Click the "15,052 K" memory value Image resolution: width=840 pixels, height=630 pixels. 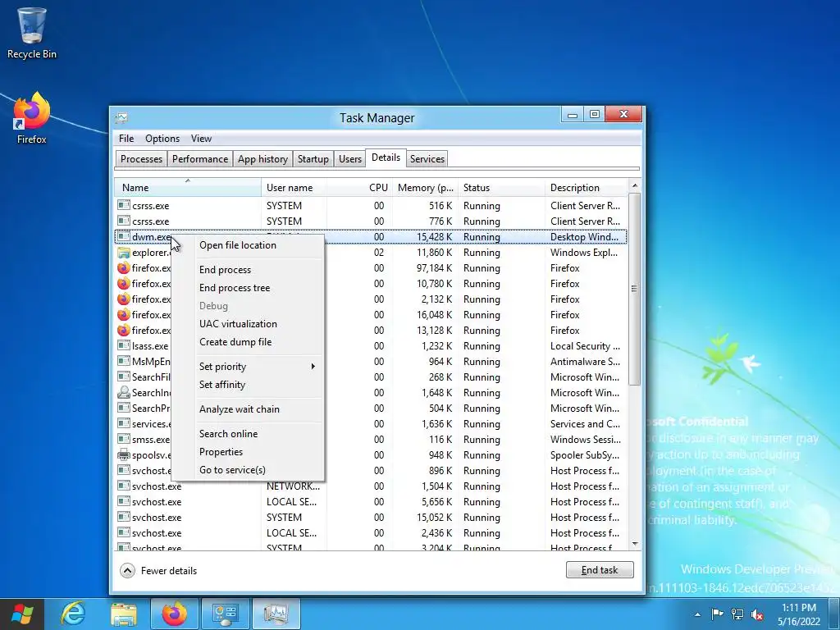pos(435,518)
